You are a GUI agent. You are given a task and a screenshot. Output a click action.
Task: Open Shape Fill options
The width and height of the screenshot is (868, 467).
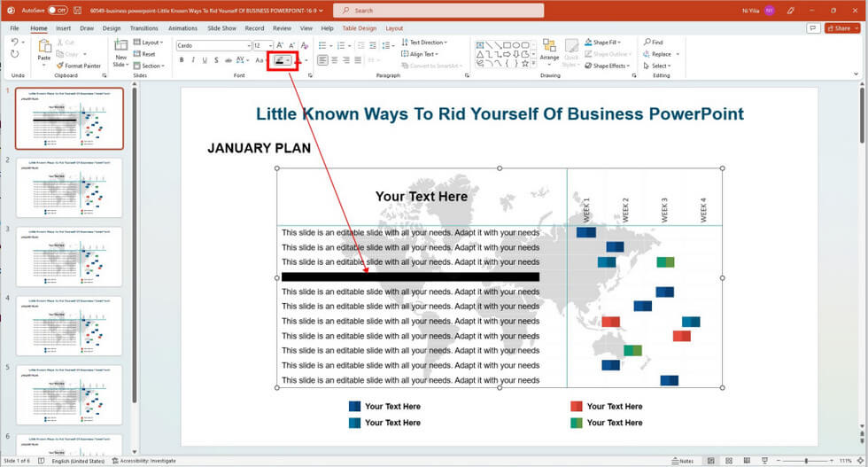[603, 43]
